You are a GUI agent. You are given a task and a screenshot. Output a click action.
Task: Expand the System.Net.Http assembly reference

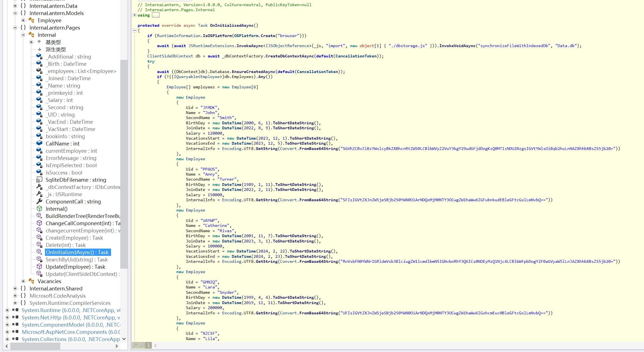click(7, 317)
